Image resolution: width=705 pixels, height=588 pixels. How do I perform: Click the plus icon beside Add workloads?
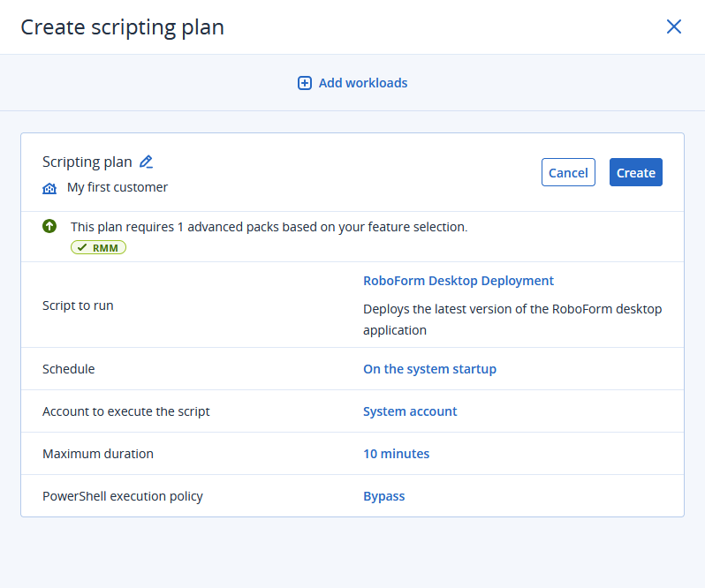pos(305,83)
